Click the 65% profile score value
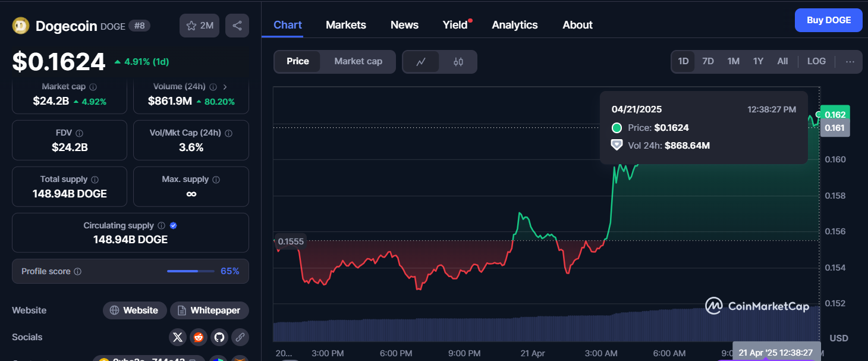Image resolution: width=868 pixels, height=361 pixels. (x=229, y=271)
